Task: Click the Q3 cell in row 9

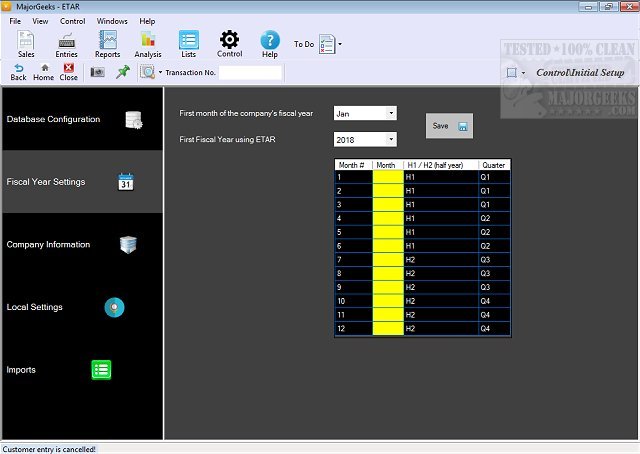Action: (x=494, y=287)
